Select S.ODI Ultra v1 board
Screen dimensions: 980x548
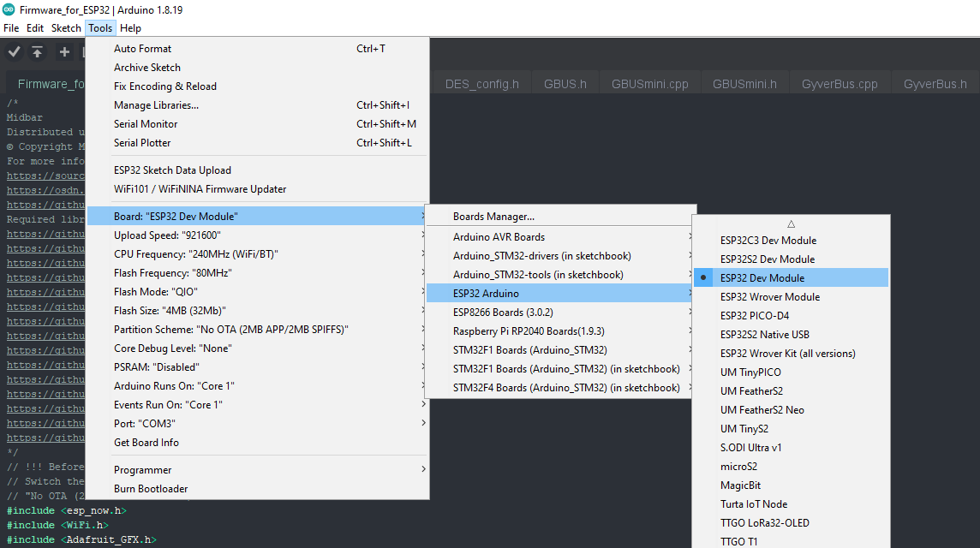click(791, 448)
